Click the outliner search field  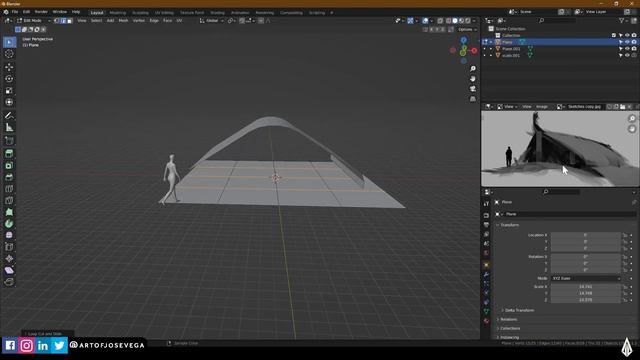pos(557,20)
